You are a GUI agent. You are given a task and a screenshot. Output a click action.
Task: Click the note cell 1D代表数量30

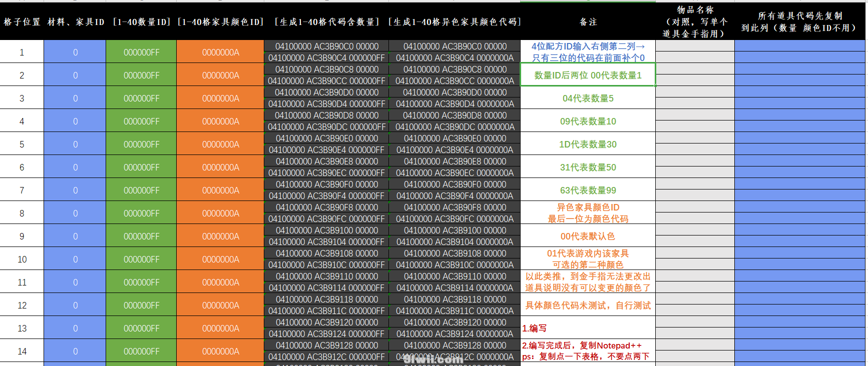tap(588, 144)
